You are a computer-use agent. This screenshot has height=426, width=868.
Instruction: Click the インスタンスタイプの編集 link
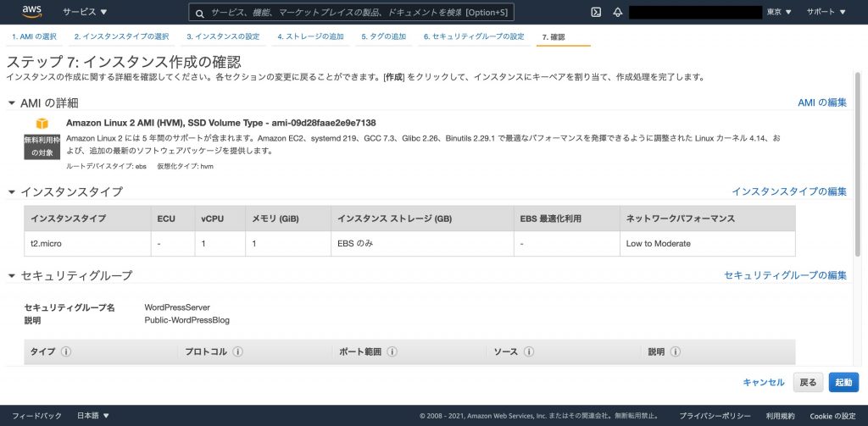point(789,191)
